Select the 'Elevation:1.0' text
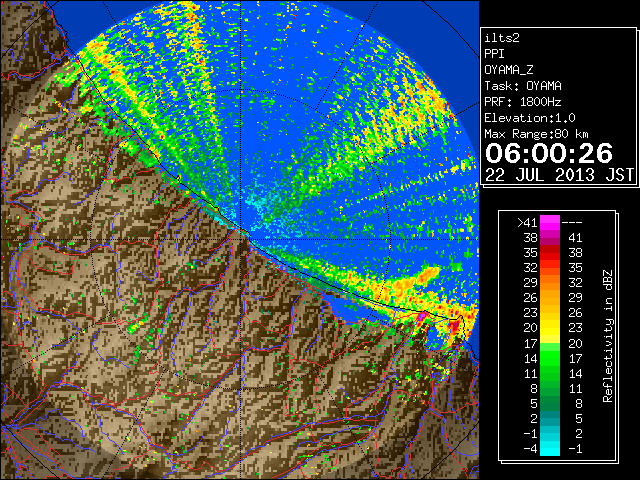 pos(530,118)
